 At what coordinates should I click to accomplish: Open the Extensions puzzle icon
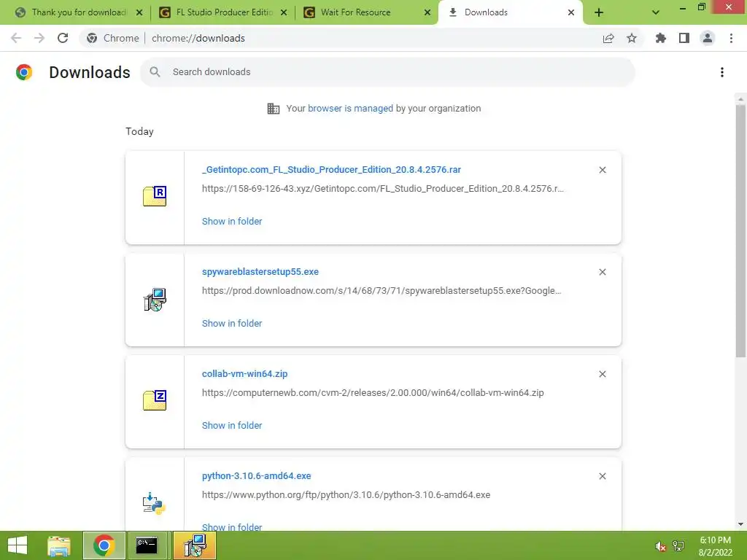click(x=661, y=38)
